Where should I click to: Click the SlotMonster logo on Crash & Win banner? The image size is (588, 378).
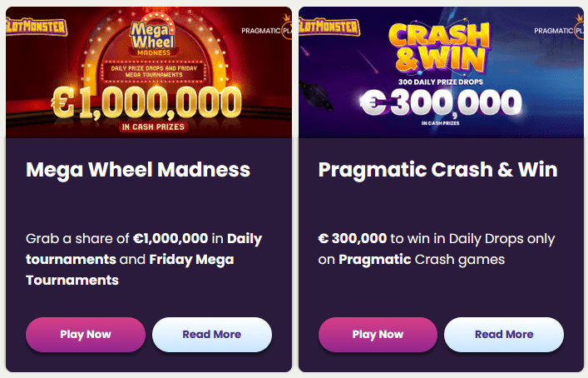coord(329,27)
